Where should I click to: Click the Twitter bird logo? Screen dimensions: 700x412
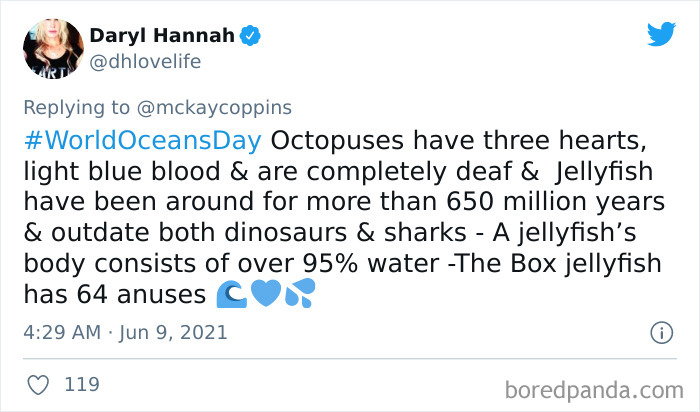661,34
